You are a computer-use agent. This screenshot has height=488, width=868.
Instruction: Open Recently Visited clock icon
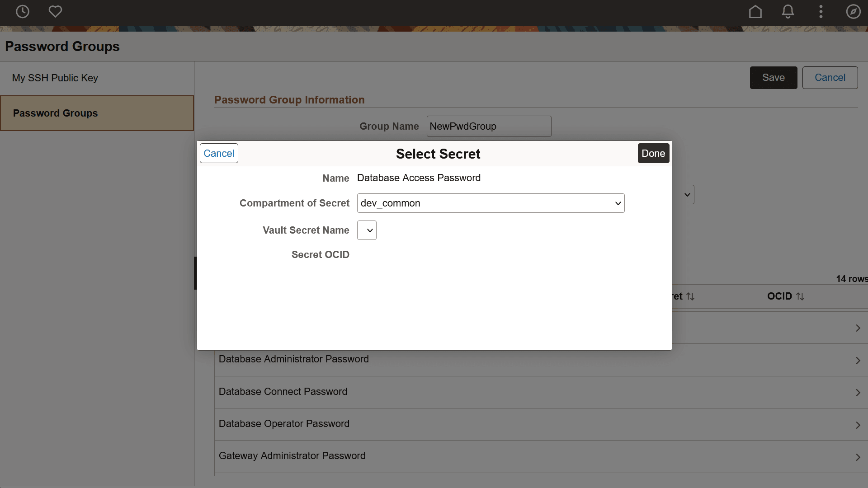coord(22,12)
